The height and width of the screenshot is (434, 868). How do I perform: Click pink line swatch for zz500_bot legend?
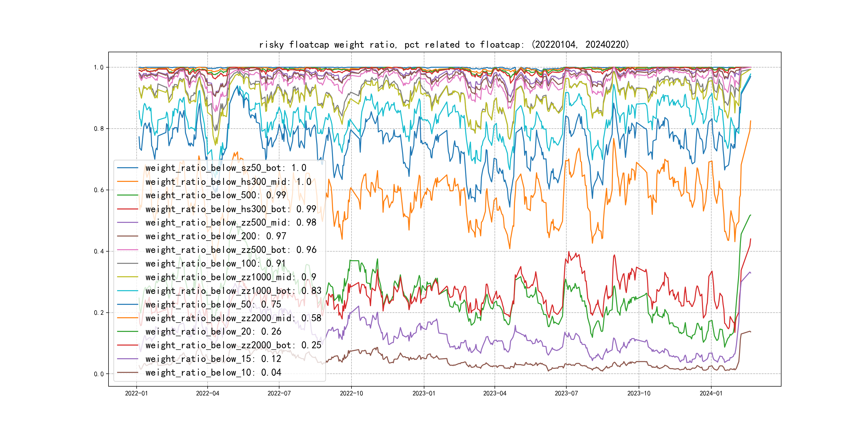click(x=127, y=250)
